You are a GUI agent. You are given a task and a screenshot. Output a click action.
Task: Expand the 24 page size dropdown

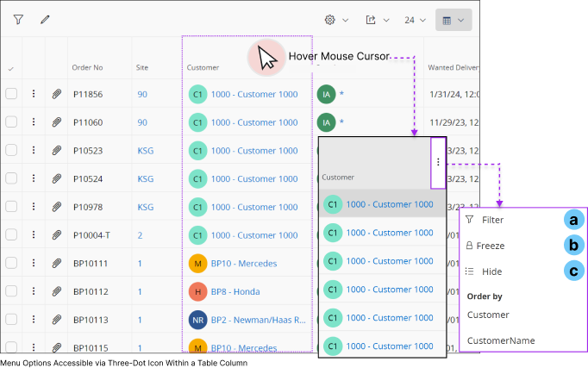point(416,20)
